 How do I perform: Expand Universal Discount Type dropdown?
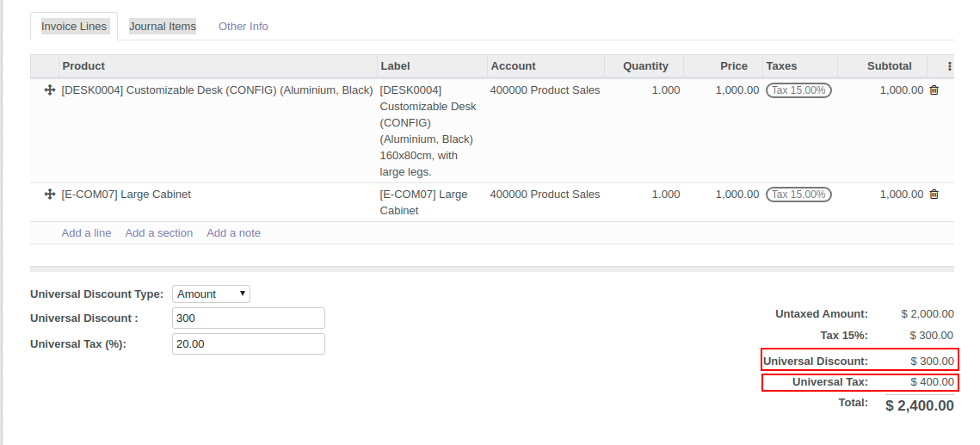pos(211,294)
